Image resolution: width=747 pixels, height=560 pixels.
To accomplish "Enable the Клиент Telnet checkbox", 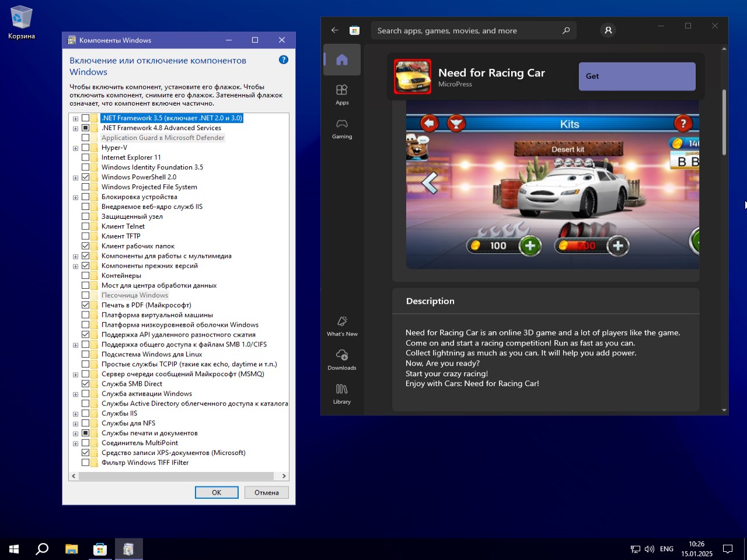I will pos(86,226).
